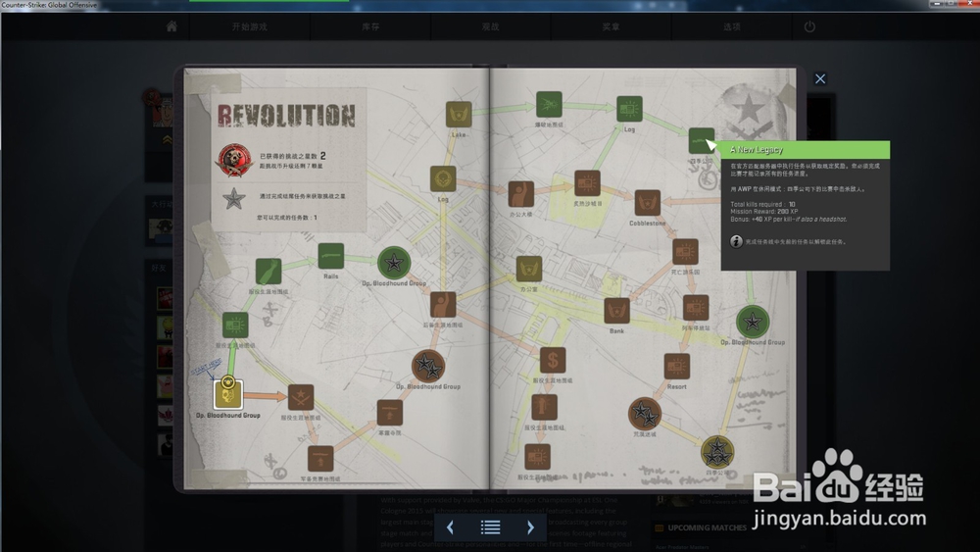Screen dimensions: 980x552
Task: Open the 库存 menu
Action: tap(370, 26)
